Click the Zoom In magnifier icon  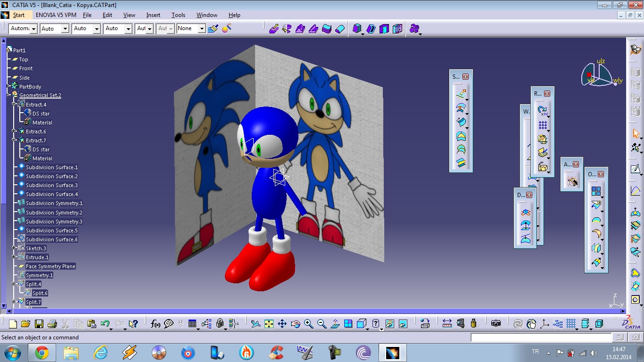point(308,324)
